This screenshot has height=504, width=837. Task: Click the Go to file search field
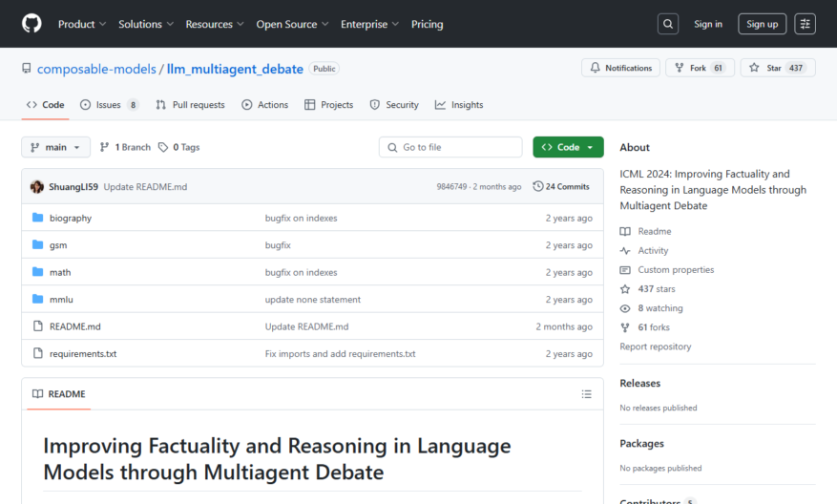coord(450,147)
